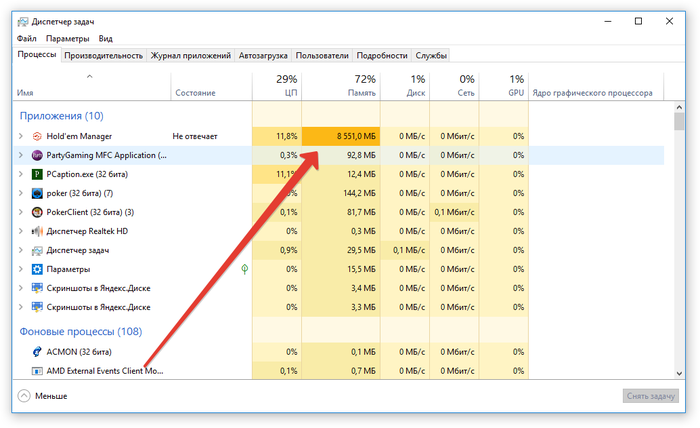The width and height of the screenshot is (700, 428).
Task: Click the second Скриншоты в Яндекс.Диске icon
Action: 37,307
